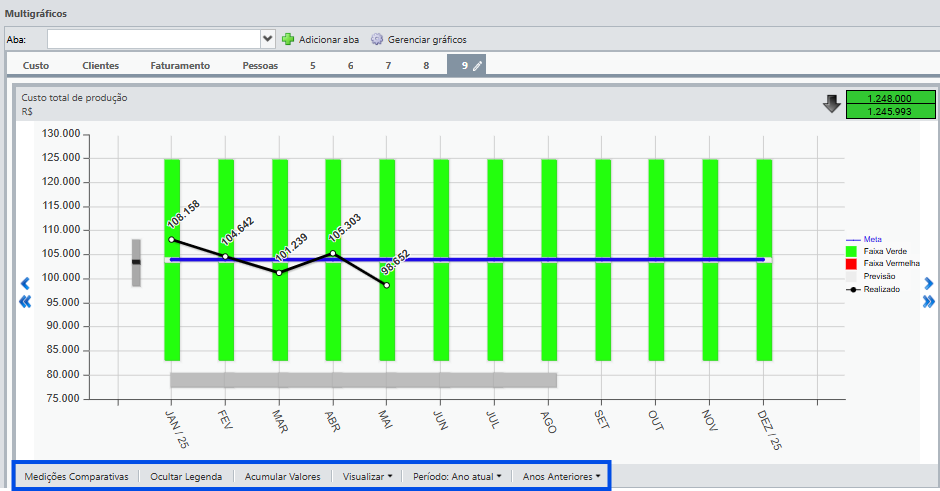
Task: Open tab 7
Action: 388,65
